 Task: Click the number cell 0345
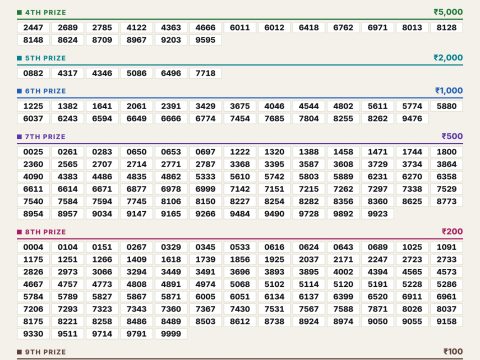point(205,247)
